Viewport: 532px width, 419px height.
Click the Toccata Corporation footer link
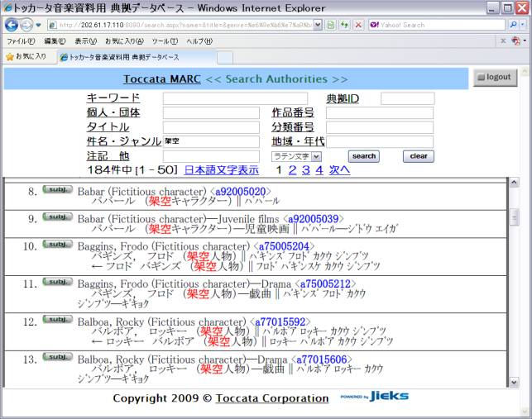(272, 398)
